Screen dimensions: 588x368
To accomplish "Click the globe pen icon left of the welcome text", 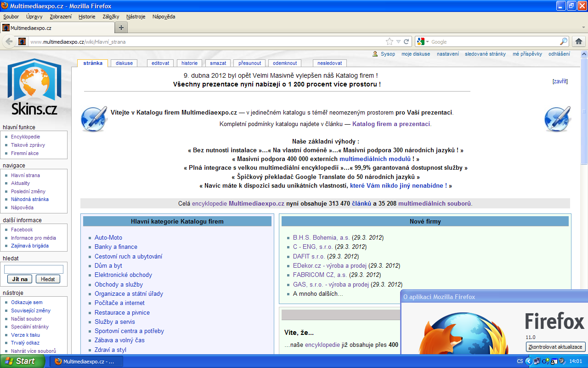I will coord(94,119).
